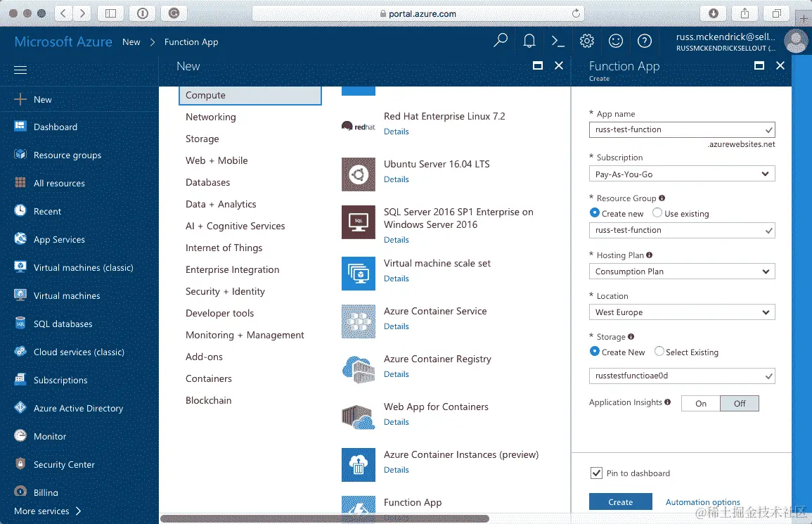Select the Networking category

(211, 117)
